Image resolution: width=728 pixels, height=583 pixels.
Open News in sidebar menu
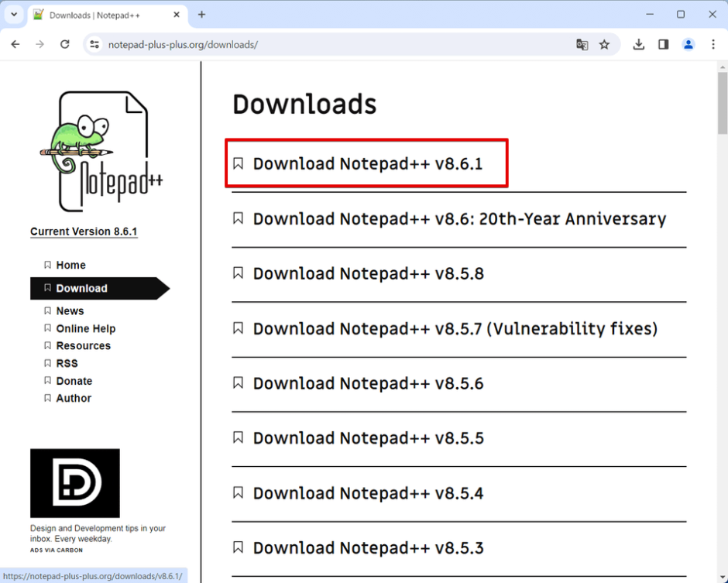tap(70, 311)
